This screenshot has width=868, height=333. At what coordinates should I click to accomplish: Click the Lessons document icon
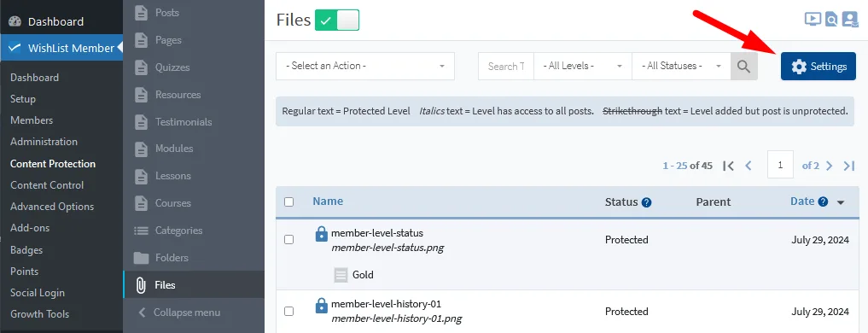[142, 176]
